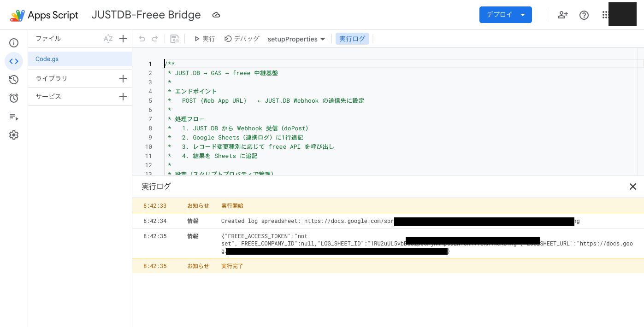Open project history clock icon
The image size is (644, 327).
14,80
